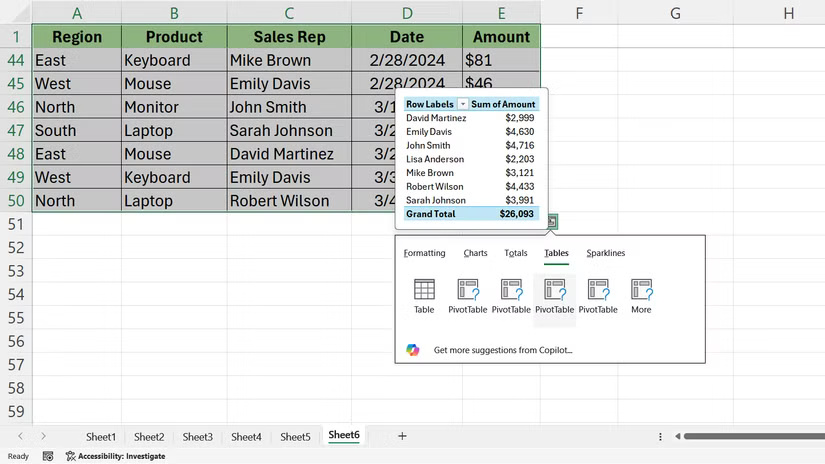This screenshot has height=464, width=825.
Task: Open the Row Labels filter dropdown
Action: pos(462,104)
